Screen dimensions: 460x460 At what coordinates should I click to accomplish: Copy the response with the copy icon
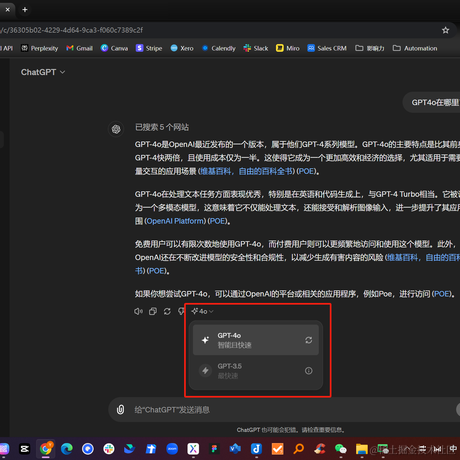tap(153, 311)
